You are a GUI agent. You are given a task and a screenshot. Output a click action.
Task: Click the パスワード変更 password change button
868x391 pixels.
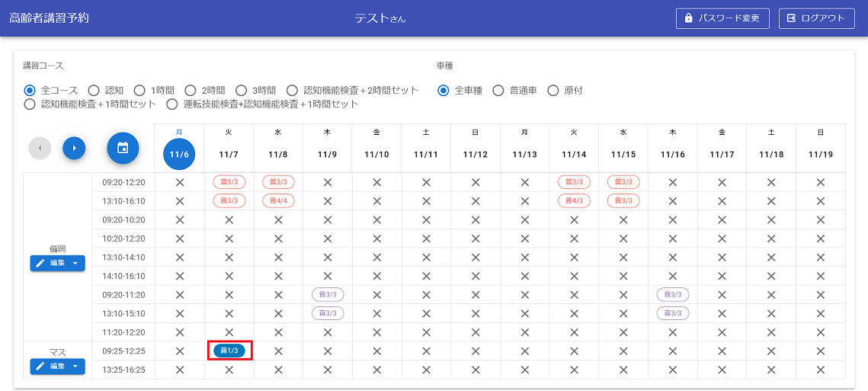tap(722, 18)
